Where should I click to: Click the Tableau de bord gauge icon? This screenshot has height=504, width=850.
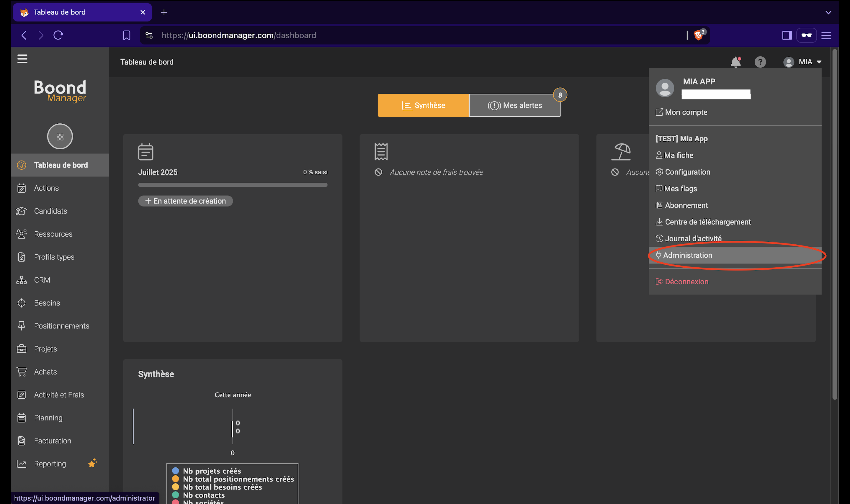click(21, 165)
